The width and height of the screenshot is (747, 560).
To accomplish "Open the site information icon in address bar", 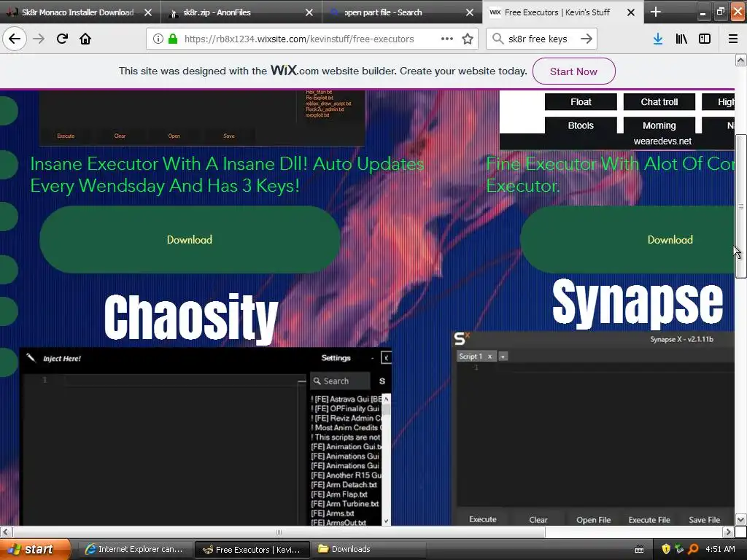I will pos(158,39).
